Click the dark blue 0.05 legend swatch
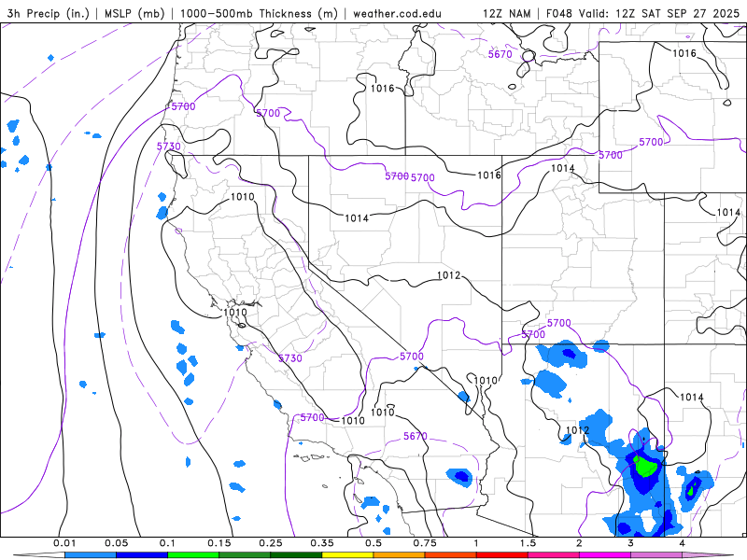The image size is (747, 560). (x=142, y=554)
